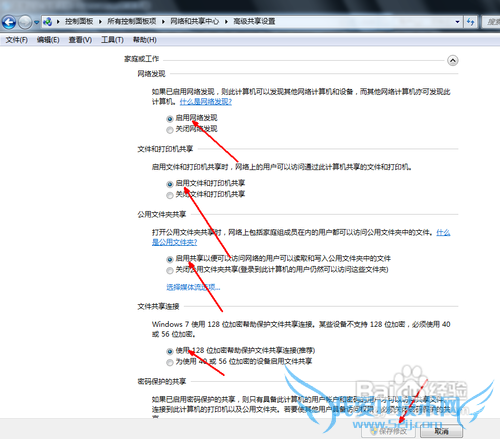Select 高级共享设置 breadcrumb
This screenshot has width=500, height=439.
click(254, 21)
